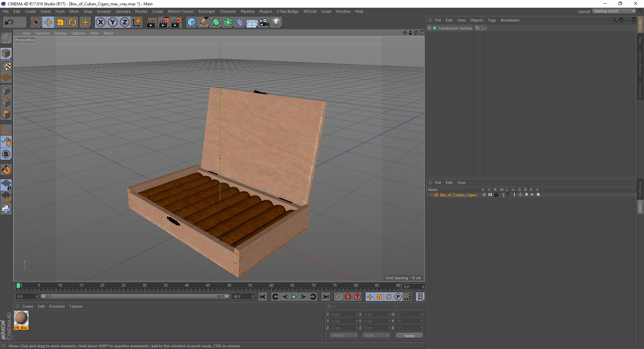Toggle Z axis lock
This screenshot has width=644, height=349.
point(125,22)
